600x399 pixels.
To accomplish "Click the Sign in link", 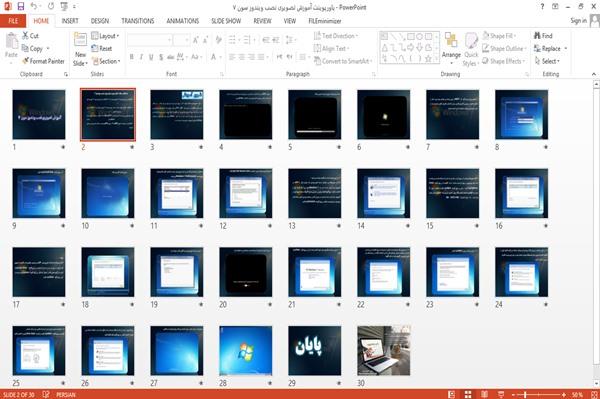I will [x=578, y=21].
